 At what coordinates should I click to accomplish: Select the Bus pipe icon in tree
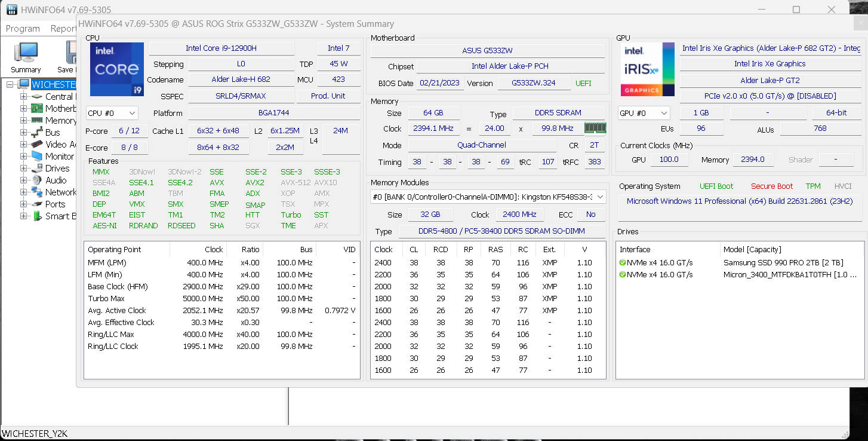pos(37,133)
